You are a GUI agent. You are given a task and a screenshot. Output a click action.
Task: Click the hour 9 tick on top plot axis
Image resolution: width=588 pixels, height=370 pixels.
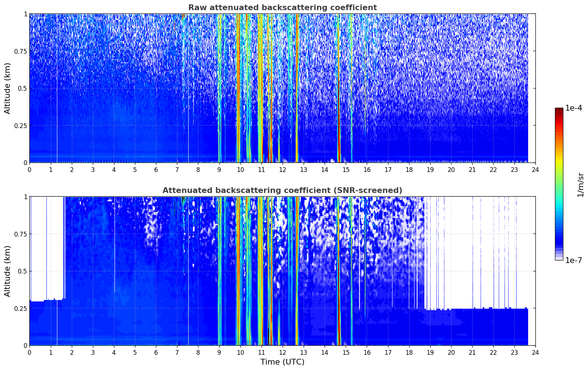point(219,170)
